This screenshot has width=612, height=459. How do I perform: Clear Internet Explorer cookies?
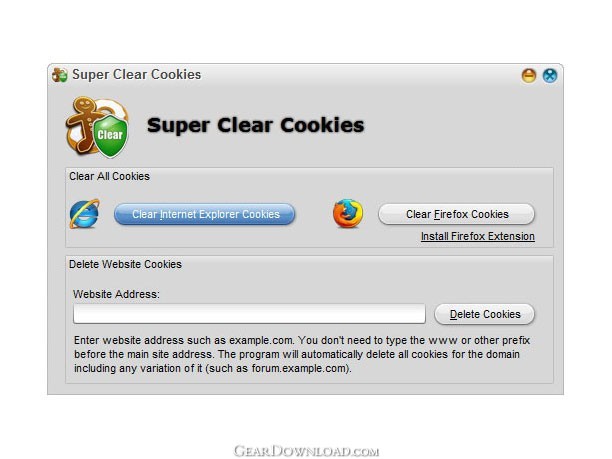tap(205, 214)
